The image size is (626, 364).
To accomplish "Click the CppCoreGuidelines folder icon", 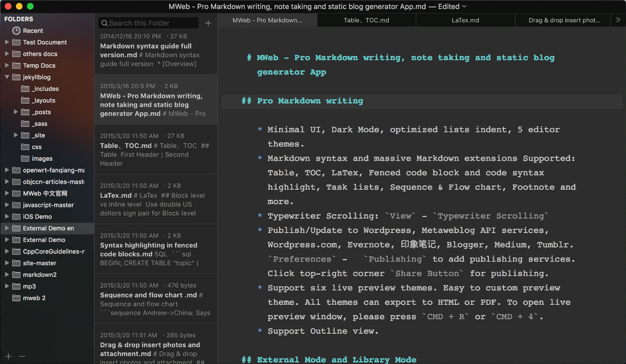I will coord(16,252).
